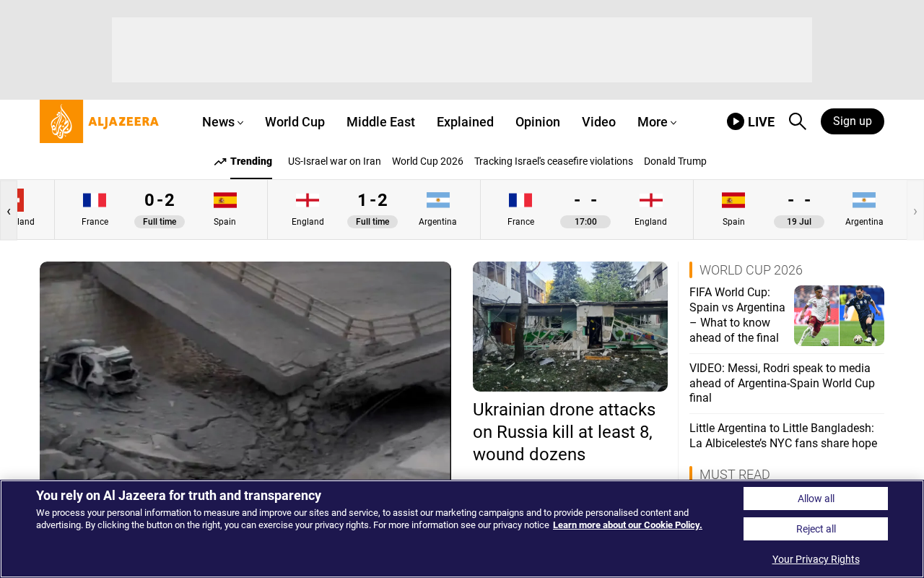
Task: Click the LIVE play icon
Action: pyautogui.click(x=736, y=121)
